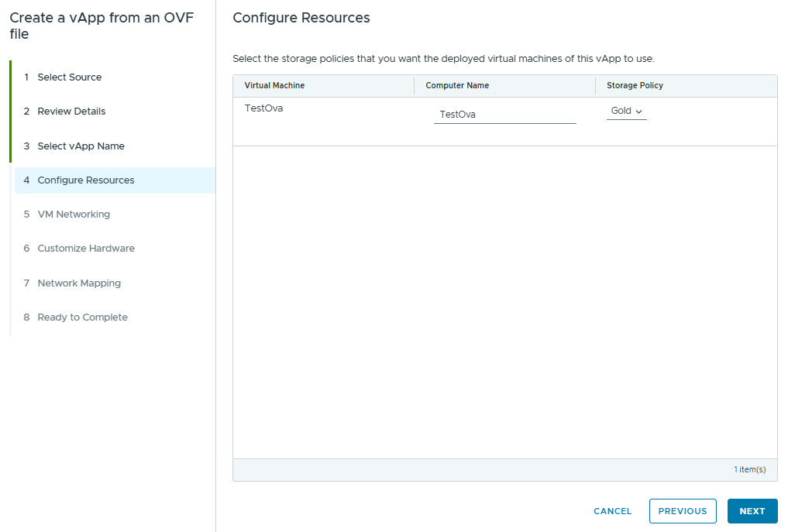The image size is (788, 532).
Task: Click the Virtual Machine column header
Action: coord(274,86)
